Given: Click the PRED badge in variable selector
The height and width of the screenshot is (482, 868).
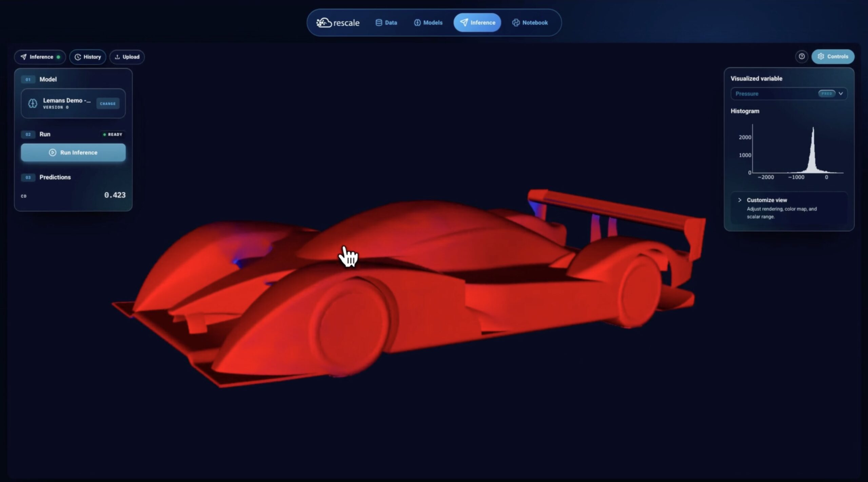Looking at the screenshot, I should pyautogui.click(x=826, y=94).
